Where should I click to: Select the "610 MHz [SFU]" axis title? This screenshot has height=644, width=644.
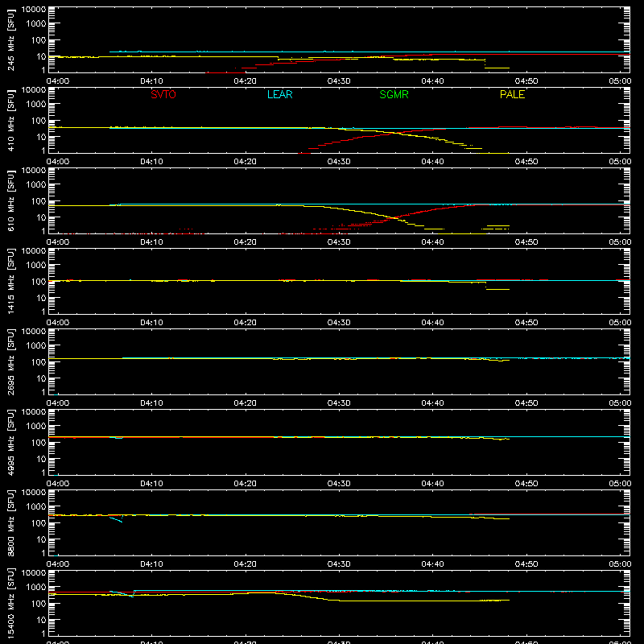[x=10, y=200]
